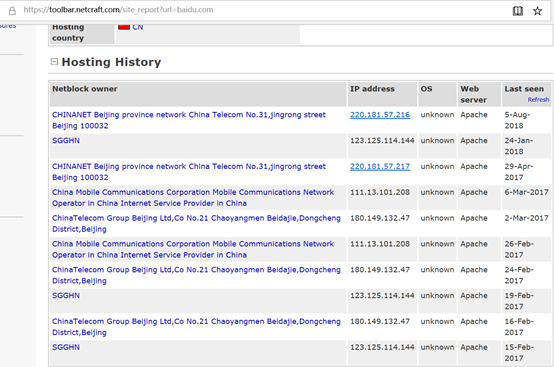This screenshot has width=554, height=367.
Task: Select the 15-Feb-2017 last seen date
Action: [x=519, y=353]
